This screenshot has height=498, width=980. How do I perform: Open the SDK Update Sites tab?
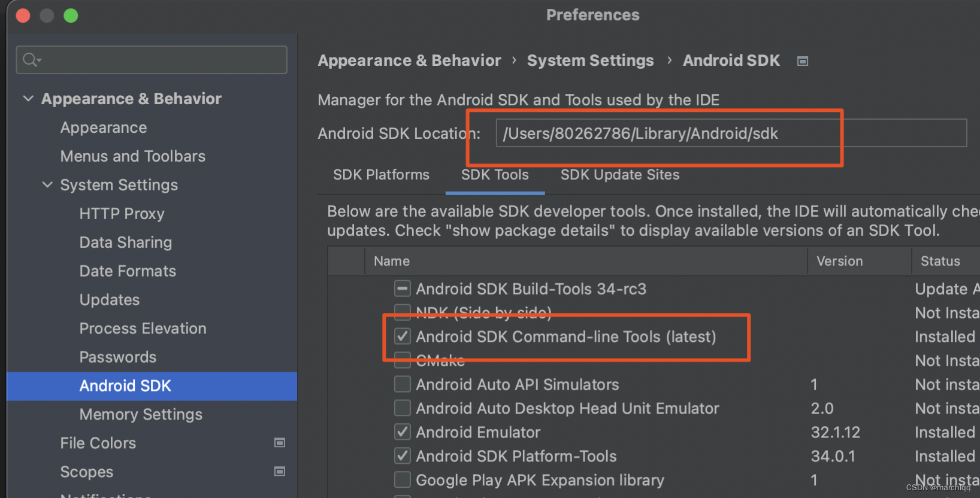620,175
